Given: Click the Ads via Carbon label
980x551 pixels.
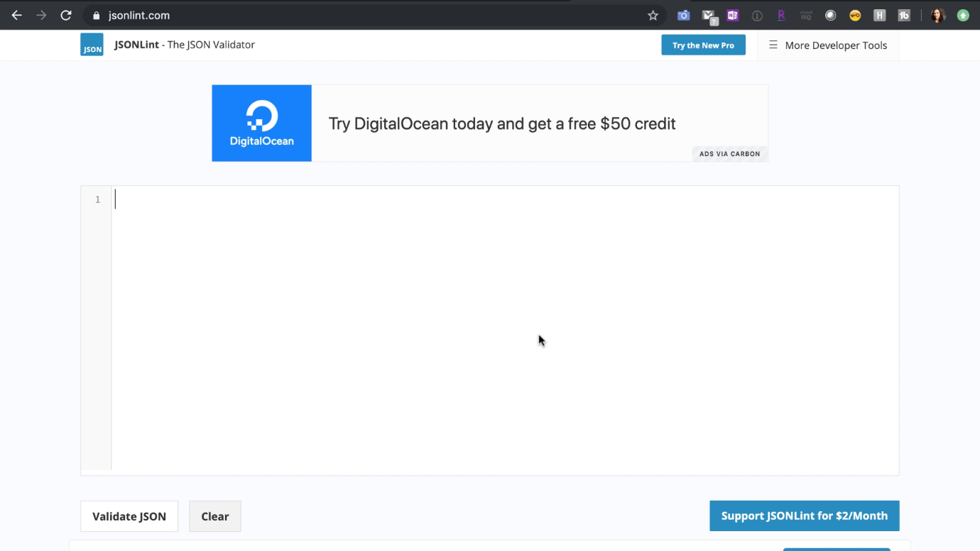Looking at the screenshot, I should click(729, 154).
